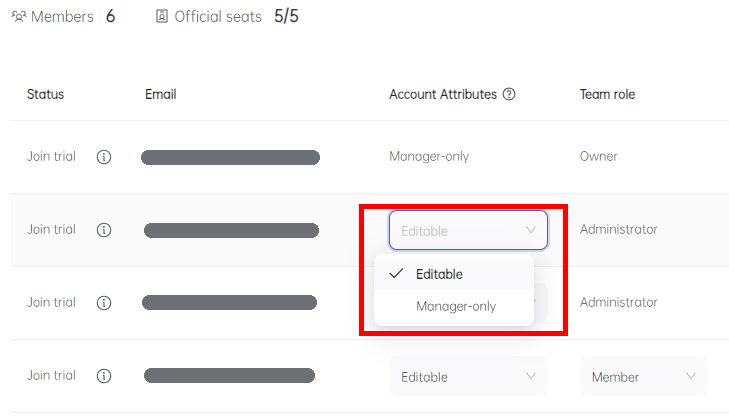Viewport: 729px width, 419px height.
Task: Click the chevron of the Member role selector
Action: coord(691,376)
